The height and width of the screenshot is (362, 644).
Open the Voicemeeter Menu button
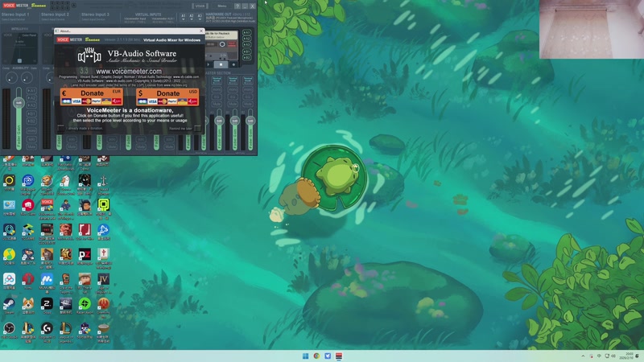click(222, 6)
